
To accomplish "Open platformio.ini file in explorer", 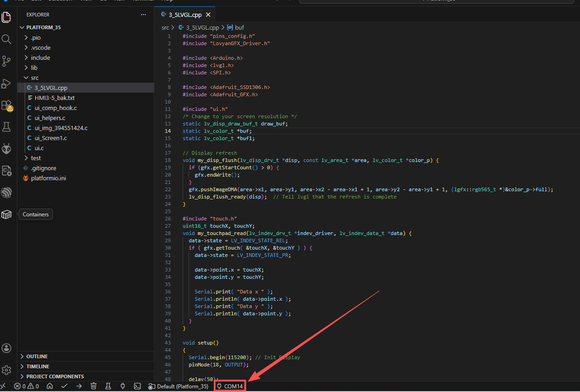I will coord(48,178).
